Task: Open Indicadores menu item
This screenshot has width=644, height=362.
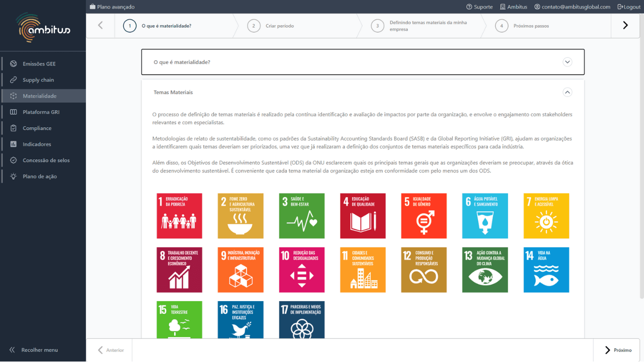Action: (43, 144)
